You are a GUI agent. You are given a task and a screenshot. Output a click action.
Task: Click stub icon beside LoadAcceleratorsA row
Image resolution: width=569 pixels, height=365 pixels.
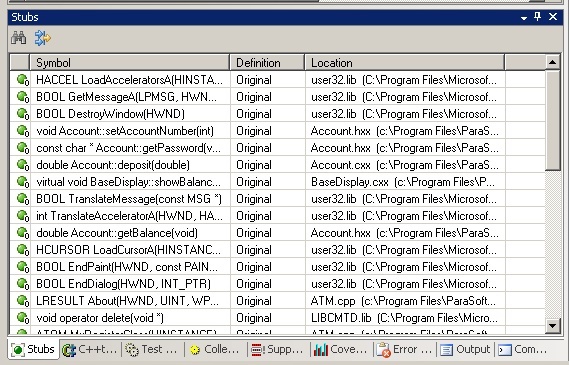pos(23,80)
